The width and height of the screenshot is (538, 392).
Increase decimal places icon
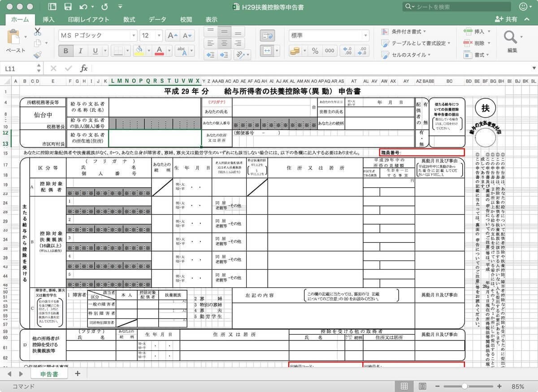click(x=347, y=51)
